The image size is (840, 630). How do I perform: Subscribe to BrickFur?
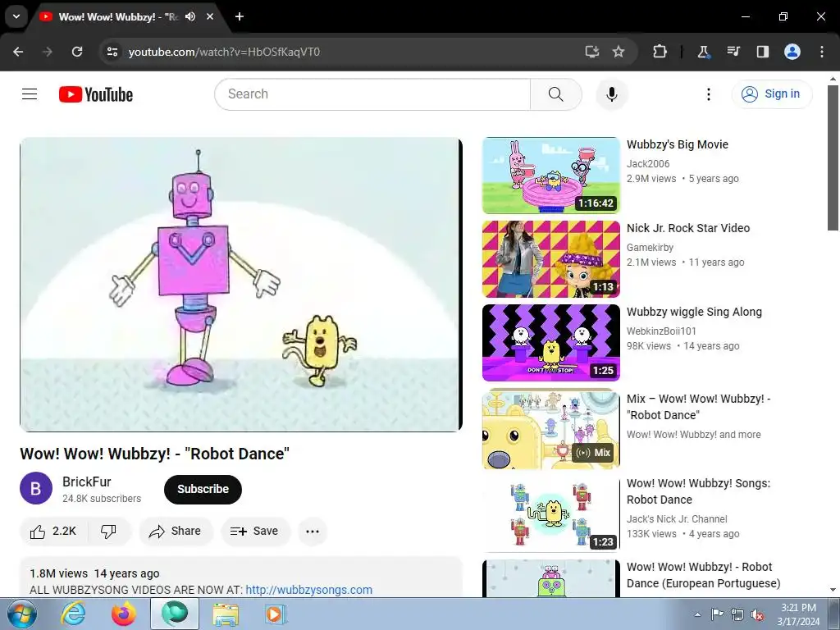[x=203, y=489]
